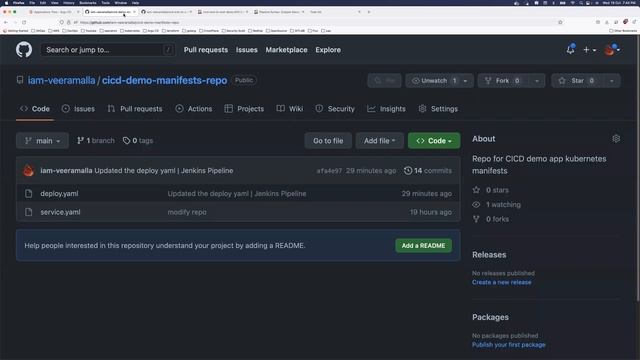Open the Firefox History menu

pyautogui.click(x=69, y=2)
